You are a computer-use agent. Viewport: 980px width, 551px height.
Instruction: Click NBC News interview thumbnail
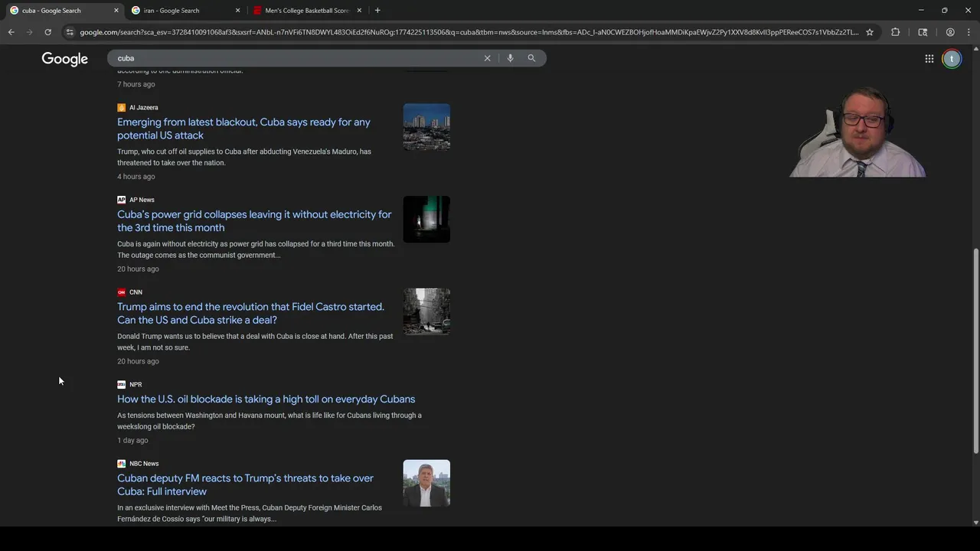pyautogui.click(x=426, y=483)
